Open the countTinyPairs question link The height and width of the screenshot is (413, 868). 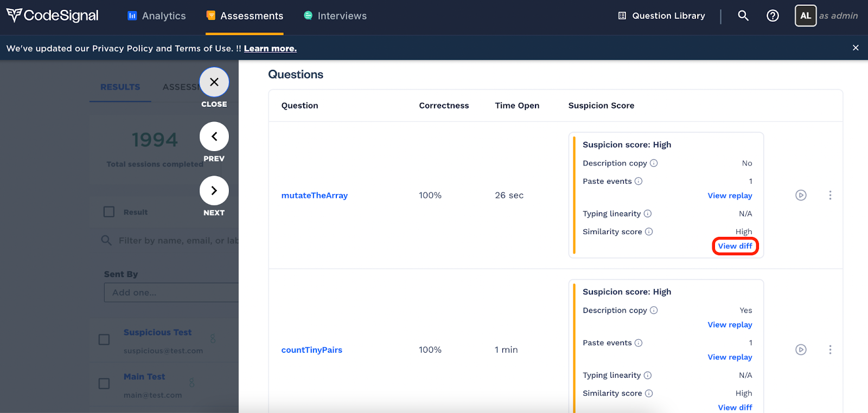[x=312, y=350]
